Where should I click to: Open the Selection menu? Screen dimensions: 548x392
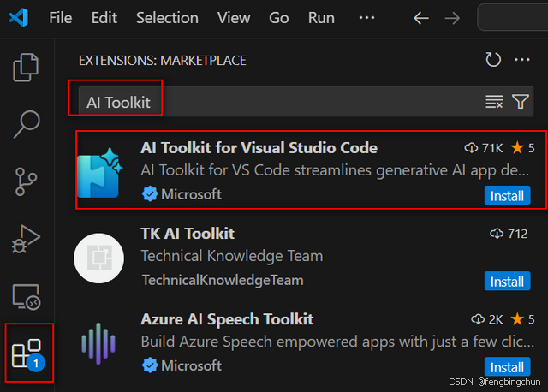click(x=167, y=18)
